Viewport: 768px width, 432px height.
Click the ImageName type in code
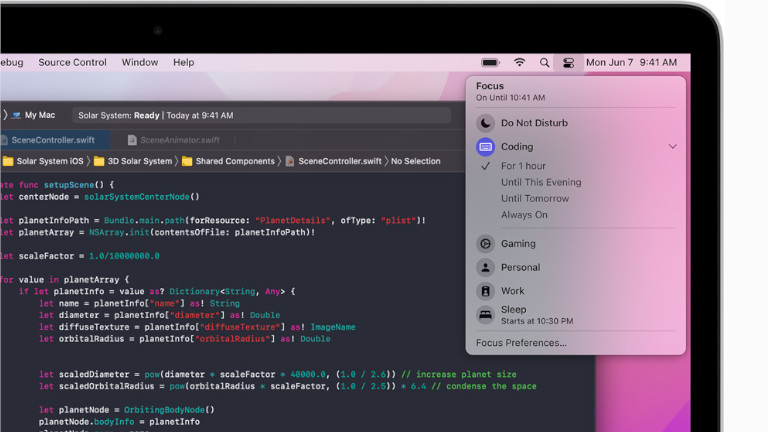(333, 327)
